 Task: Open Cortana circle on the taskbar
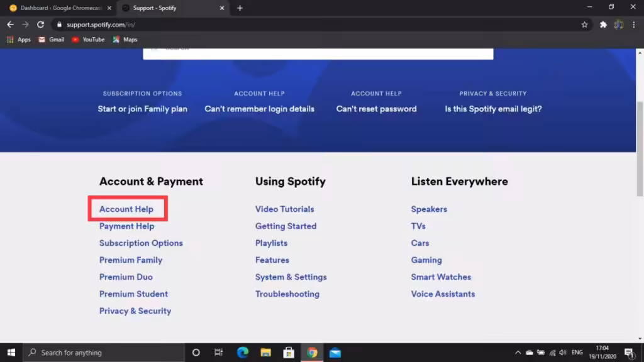196,353
